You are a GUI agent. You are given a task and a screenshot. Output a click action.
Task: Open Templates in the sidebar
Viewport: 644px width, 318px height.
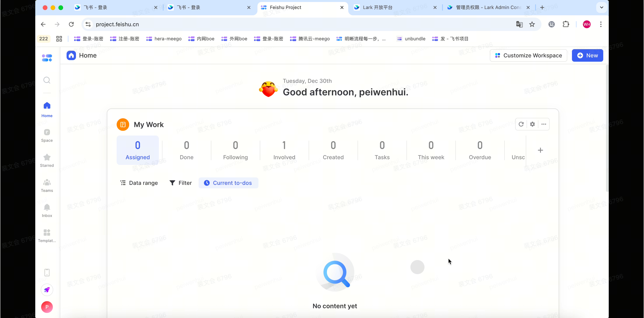(x=47, y=236)
